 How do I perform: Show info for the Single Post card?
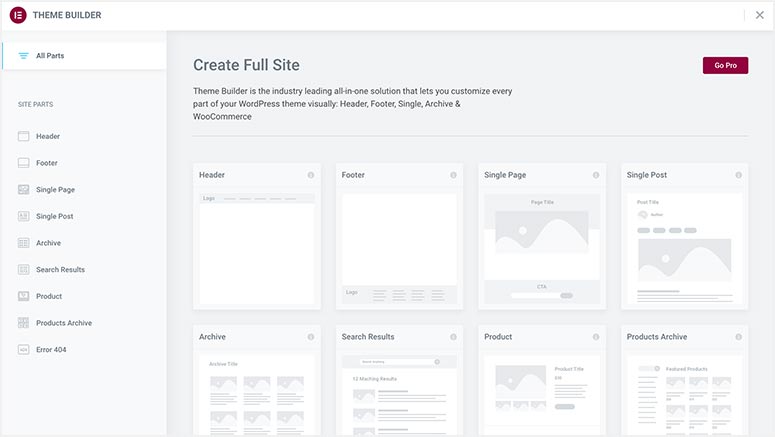(738, 175)
